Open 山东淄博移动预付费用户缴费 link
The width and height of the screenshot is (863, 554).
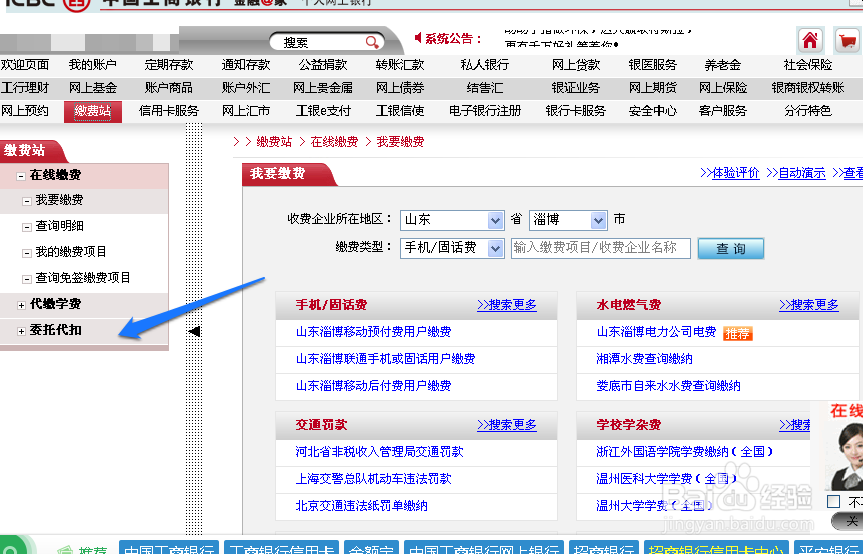(x=373, y=332)
